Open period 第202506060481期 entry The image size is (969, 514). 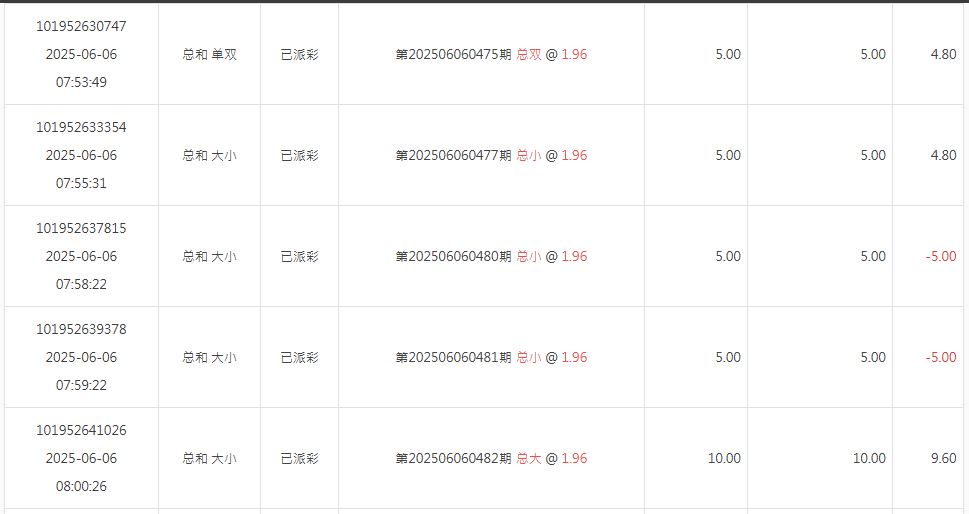click(x=453, y=357)
